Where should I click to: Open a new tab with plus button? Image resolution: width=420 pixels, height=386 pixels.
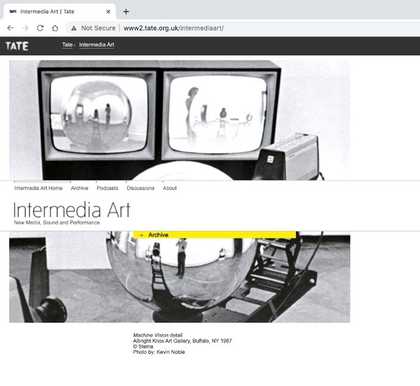126,12
